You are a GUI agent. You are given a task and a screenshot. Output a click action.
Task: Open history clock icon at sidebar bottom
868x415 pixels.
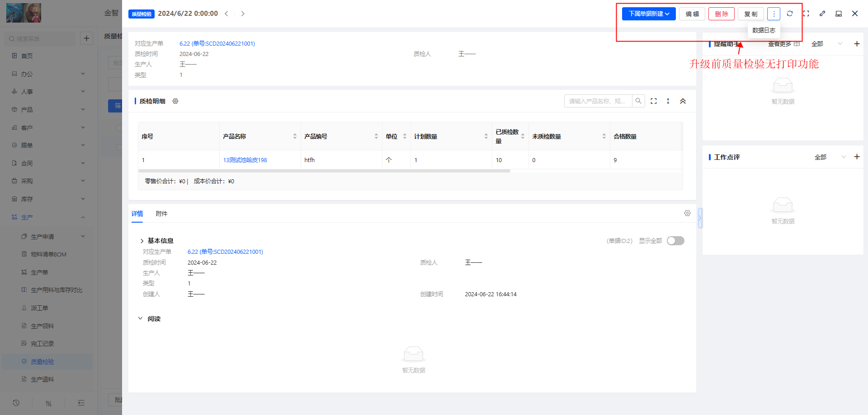pyautogui.click(x=16, y=403)
